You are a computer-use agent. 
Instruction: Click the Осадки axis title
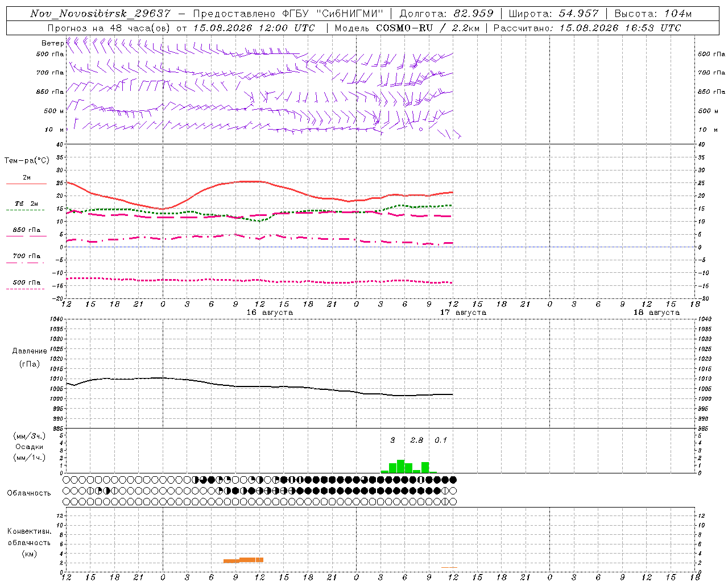(x=30, y=447)
